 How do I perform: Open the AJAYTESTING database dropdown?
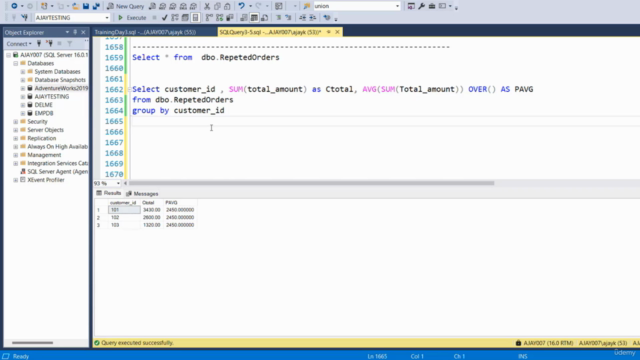pyautogui.click(x=107, y=18)
